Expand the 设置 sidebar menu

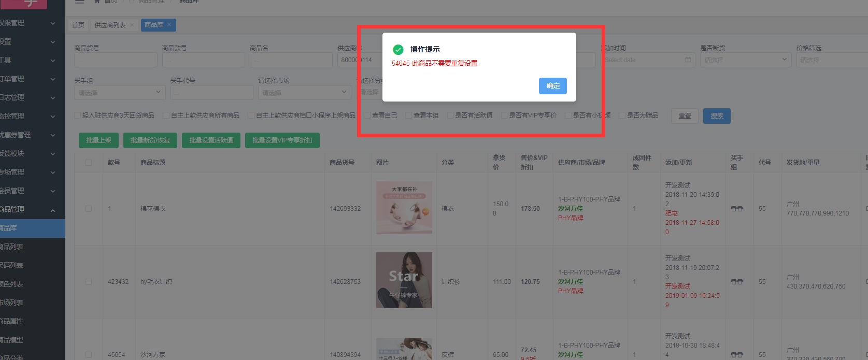[33, 42]
